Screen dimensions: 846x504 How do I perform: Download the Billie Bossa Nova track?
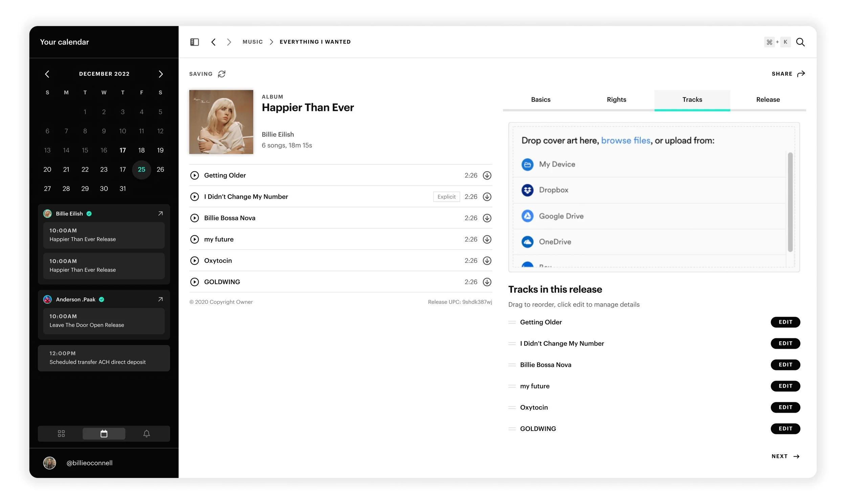487,218
